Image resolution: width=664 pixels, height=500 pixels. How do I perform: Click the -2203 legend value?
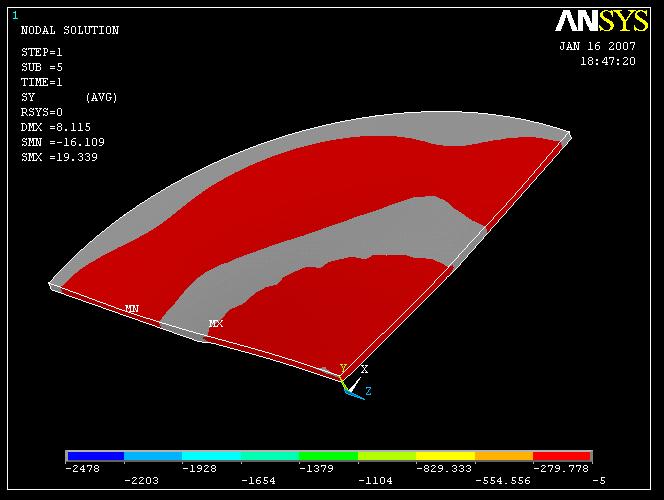point(141,481)
